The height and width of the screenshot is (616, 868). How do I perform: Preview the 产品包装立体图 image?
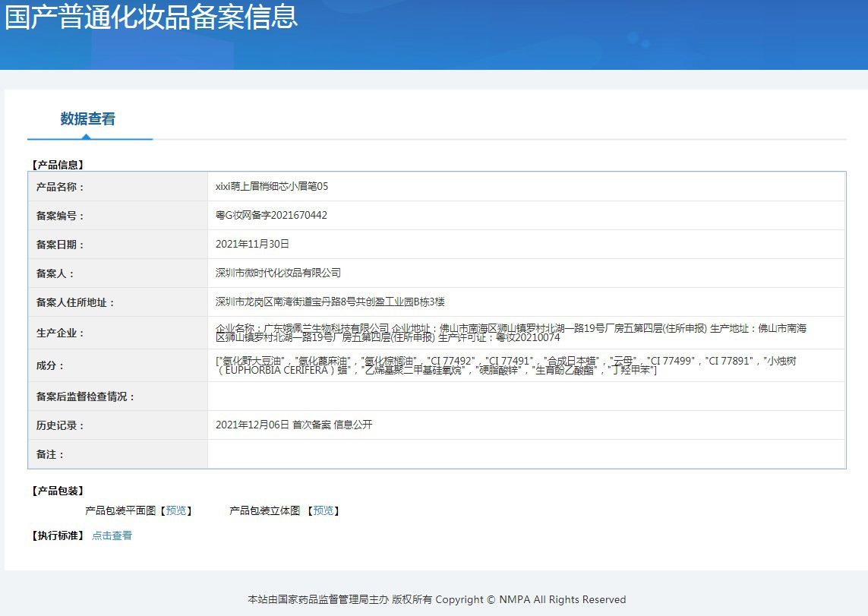coord(324,510)
